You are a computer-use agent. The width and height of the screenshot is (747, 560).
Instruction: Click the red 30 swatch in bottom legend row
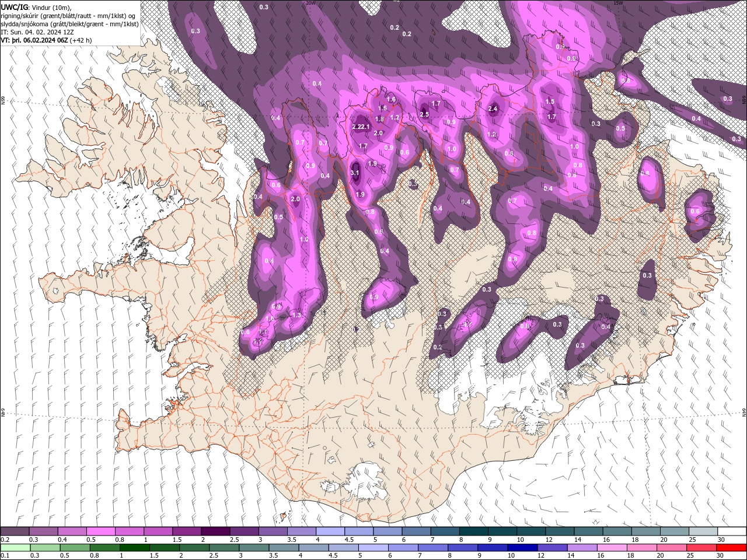pos(732,548)
